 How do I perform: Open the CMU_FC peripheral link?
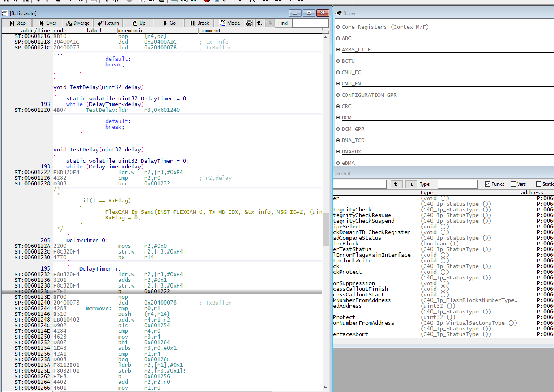click(351, 72)
